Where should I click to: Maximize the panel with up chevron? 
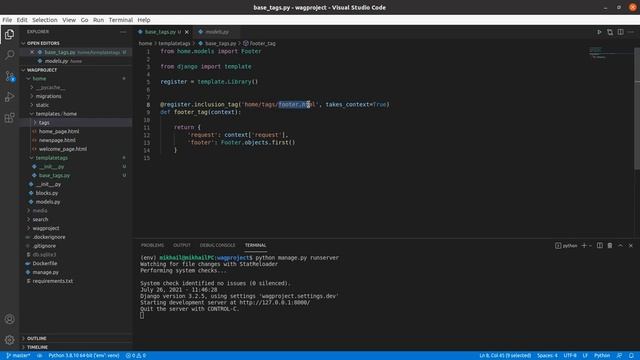[620, 245]
